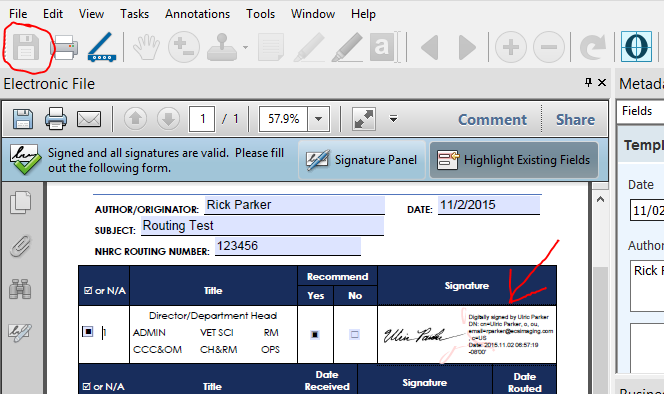The height and width of the screenshot is (394, 664).
Task: Select the sticky note annotation tool
Action: [271, 47]
